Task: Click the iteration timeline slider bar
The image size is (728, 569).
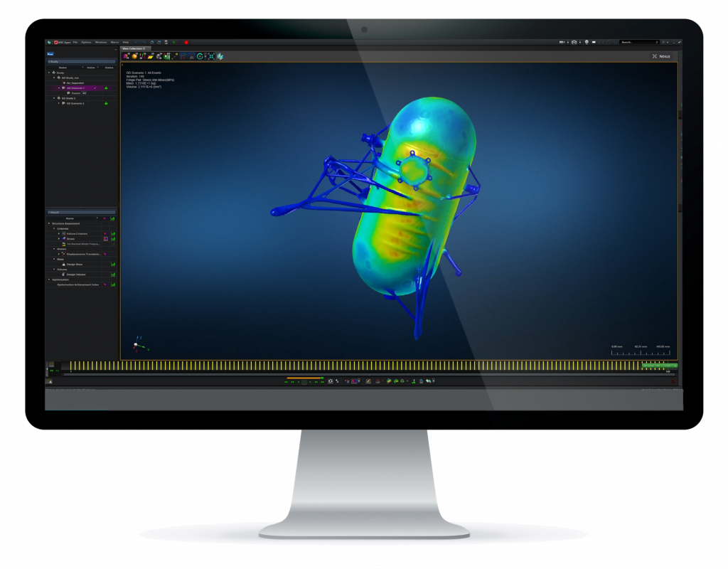Action: (x=355, y=366)
